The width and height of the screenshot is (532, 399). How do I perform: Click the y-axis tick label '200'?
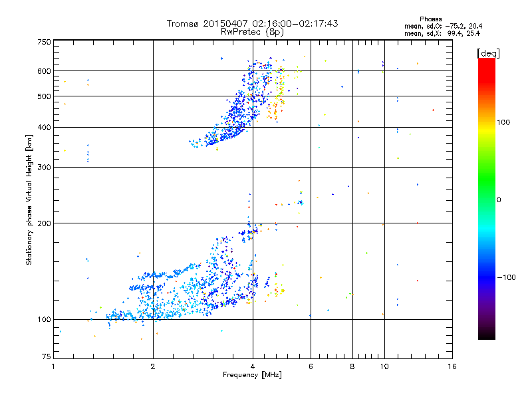pyautogui.click(x=44, y=223)
